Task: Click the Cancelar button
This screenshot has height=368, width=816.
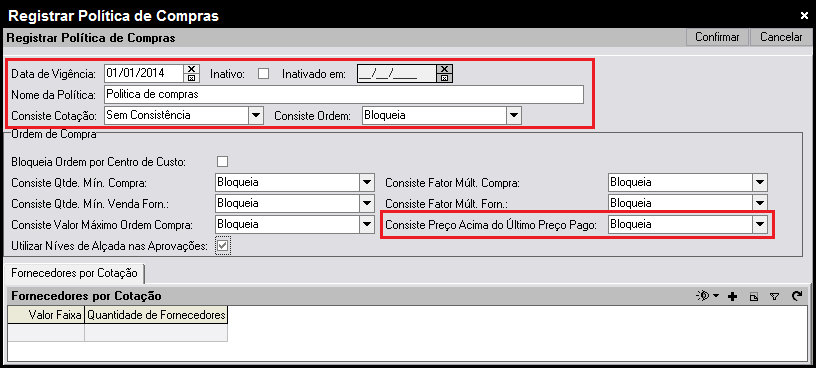Action: pyautogui.click(x=781, y=37)
